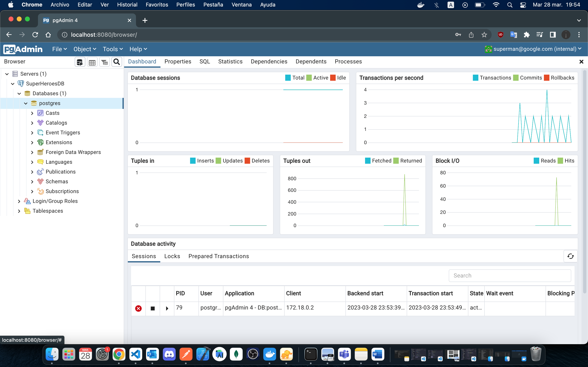Open the search objects tool in Browser toolbar
This screenshot has height=367, width=588.
click(117, 62)
